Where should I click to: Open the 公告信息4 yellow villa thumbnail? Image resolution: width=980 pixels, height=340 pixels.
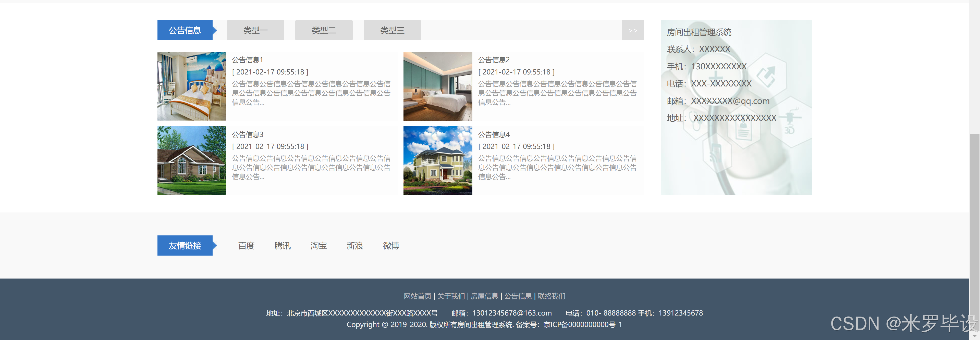pos(437,160)
